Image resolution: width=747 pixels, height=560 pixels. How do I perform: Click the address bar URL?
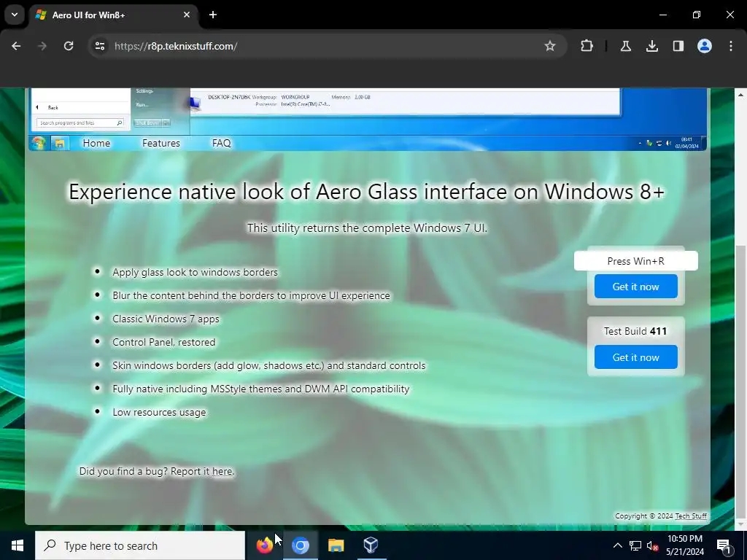(176, 46)
